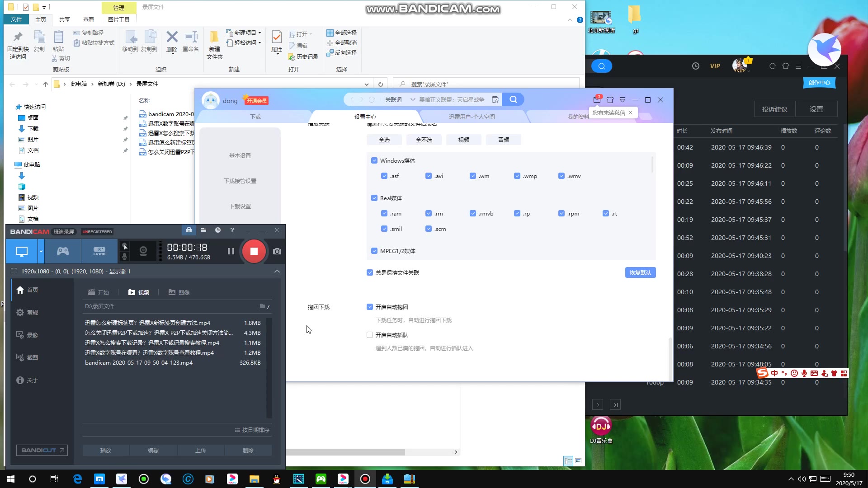The image size is (868, 488).
Task: Click 视频 filter button in settings
Action: (x=464, y=140)
